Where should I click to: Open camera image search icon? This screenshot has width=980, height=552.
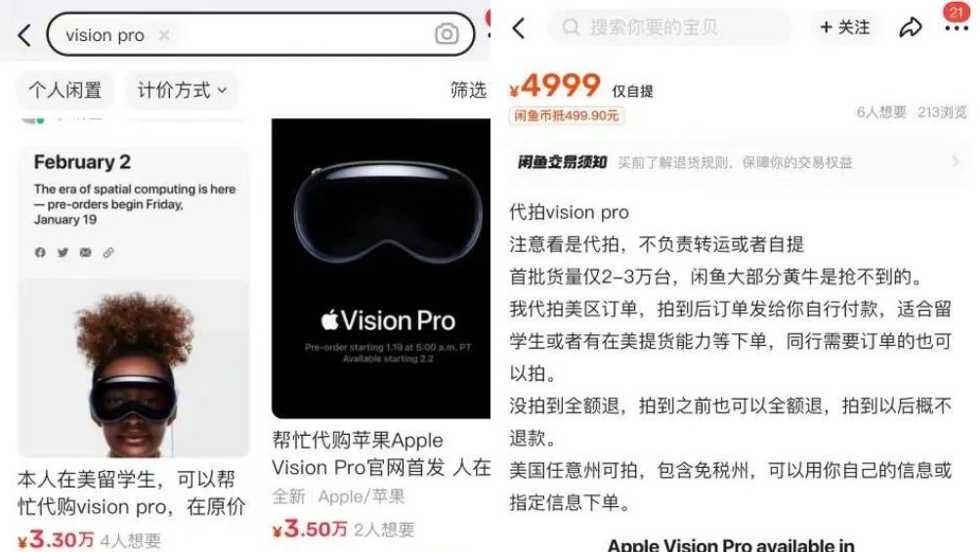pos(447,34)
